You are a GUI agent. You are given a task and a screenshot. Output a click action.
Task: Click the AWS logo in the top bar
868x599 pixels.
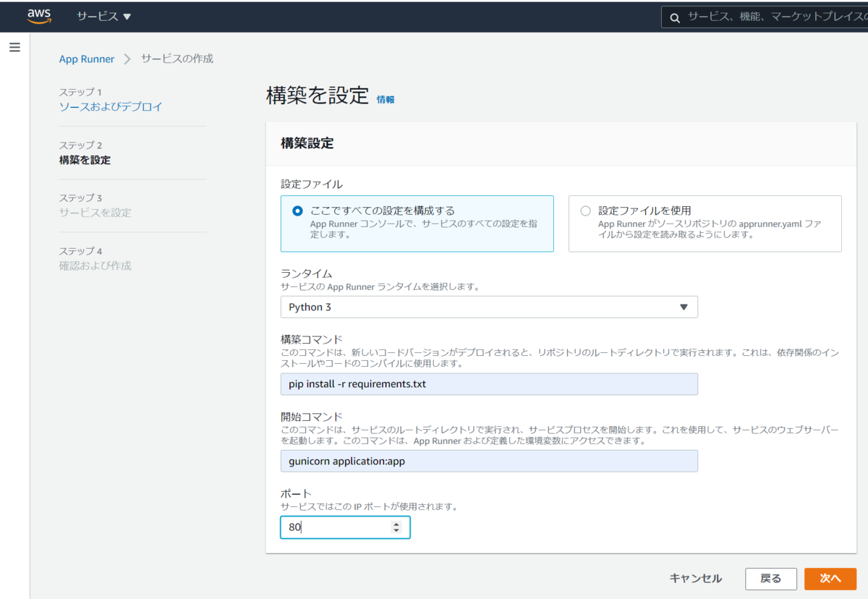click(x=38, y=15)
